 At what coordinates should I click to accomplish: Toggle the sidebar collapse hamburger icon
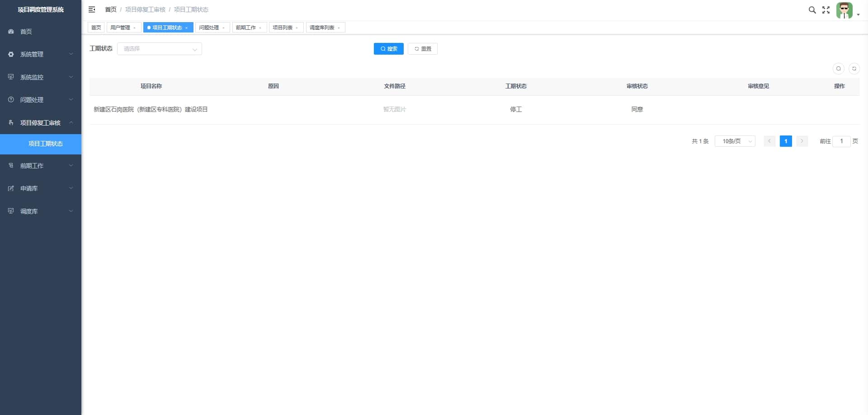(x=92, y=9)
